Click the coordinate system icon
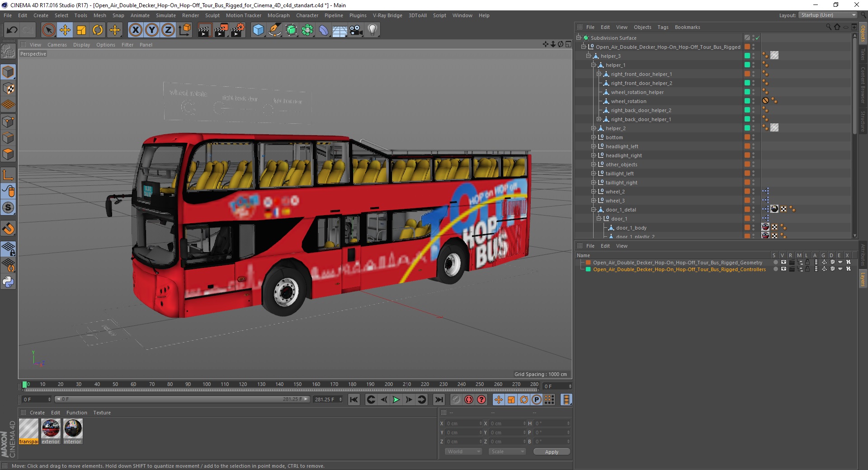 click(184, 30)
